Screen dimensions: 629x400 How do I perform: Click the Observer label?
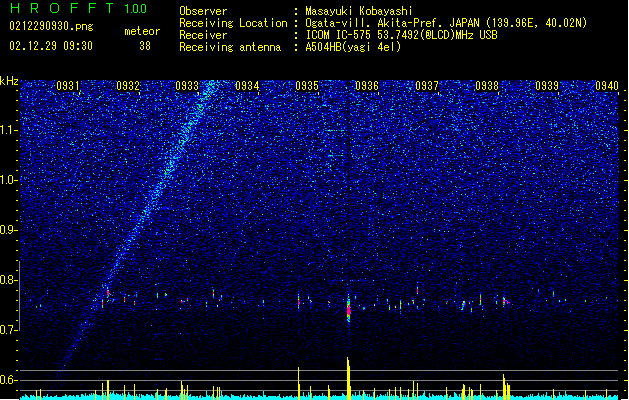(x=203, y=11)
